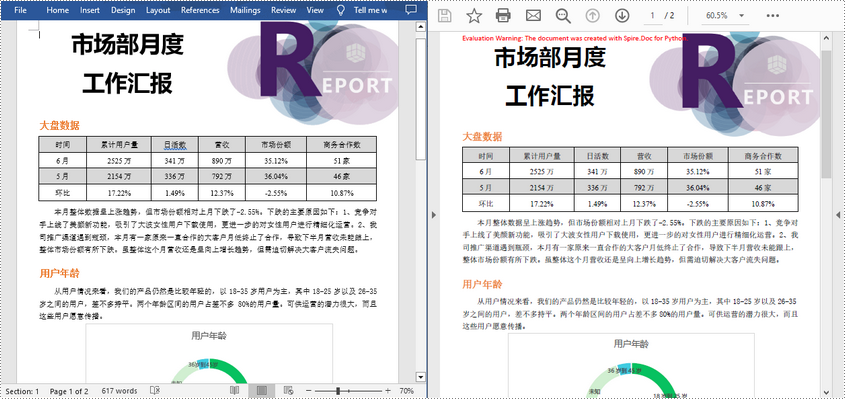This screenshot has width=845, height=399.
Task: Go to next page with down arrow
Action: pyautogui.click(x=622, y=16)
